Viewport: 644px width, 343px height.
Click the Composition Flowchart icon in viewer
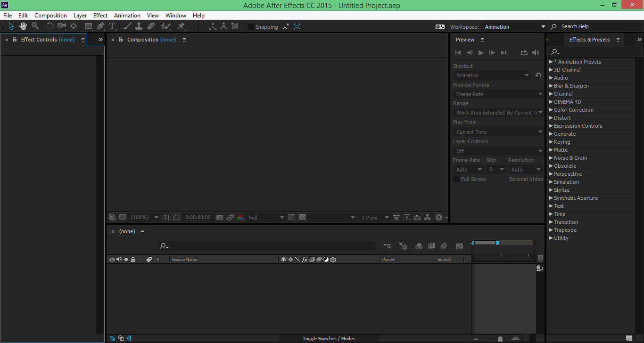(x=427, y=217)
